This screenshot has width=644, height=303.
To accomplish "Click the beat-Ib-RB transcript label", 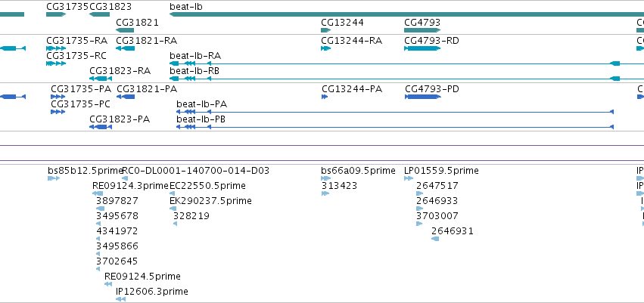I will [194, 71].
